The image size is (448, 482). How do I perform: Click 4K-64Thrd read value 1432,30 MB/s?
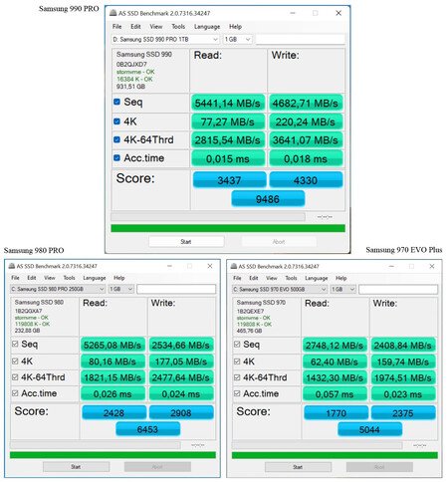pos(335,377)
